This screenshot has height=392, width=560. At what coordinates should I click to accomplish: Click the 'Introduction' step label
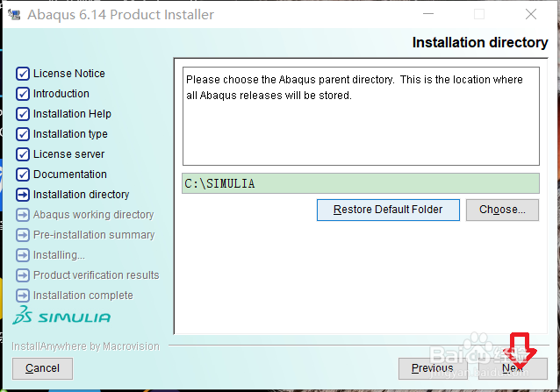pyautogui.click(x=61, y=94)
